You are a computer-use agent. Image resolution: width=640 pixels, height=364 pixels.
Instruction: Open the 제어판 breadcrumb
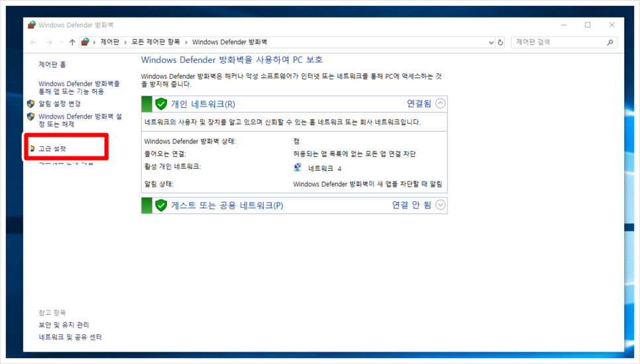click(110, 42)
